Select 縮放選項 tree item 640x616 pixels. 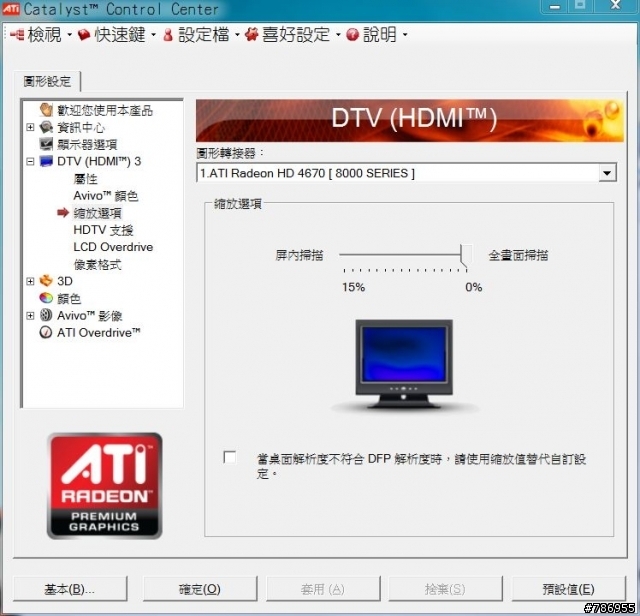97,213
